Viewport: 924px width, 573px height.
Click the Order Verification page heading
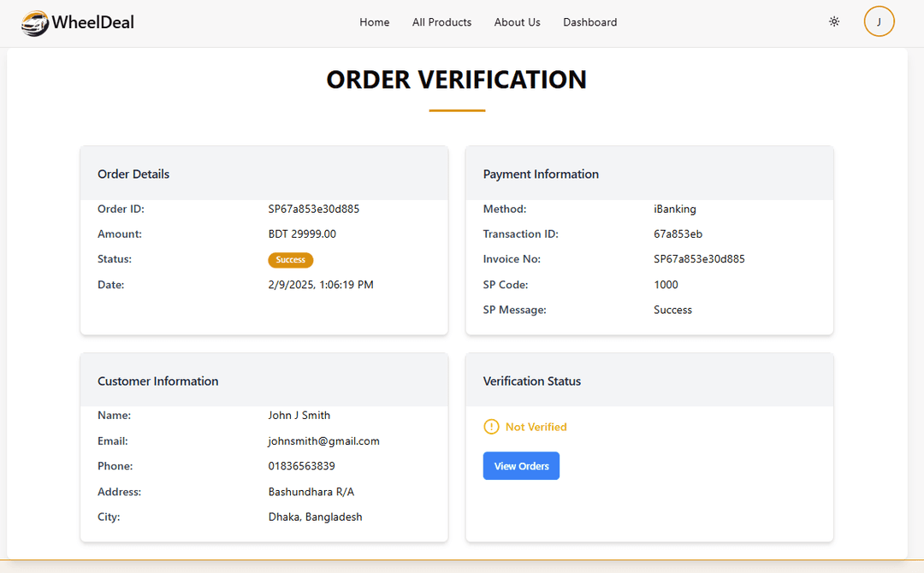456,80
